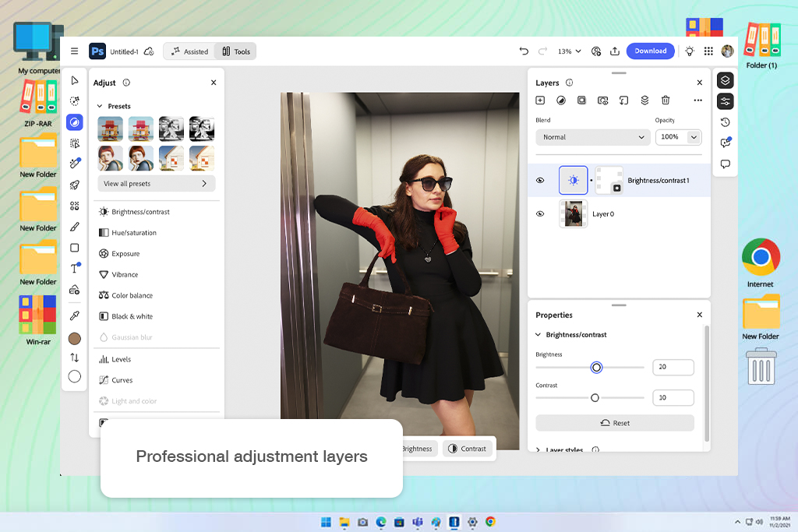Viewport: 798px width, 532px height.
Task: Add a layer mask
Action: (x=581, y=100)
